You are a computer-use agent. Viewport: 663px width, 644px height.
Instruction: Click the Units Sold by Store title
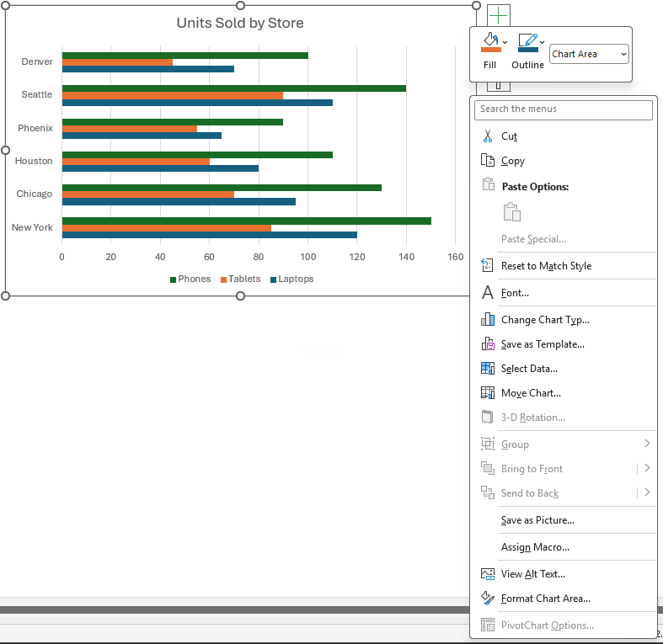240,23
